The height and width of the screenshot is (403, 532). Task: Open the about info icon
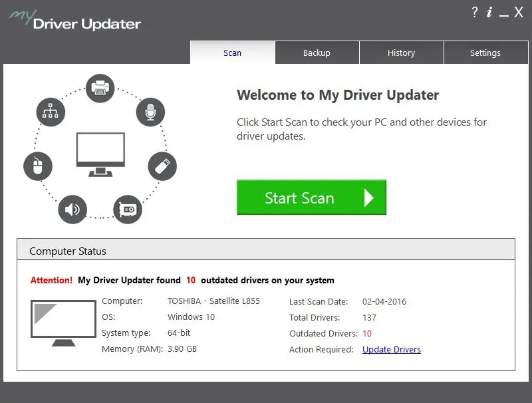[x=489, y=12]
